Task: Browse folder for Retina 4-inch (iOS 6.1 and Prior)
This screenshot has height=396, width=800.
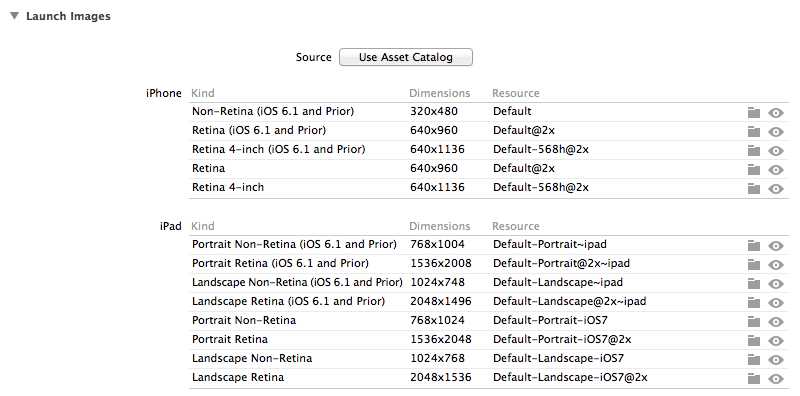Action: coord(754,151)
